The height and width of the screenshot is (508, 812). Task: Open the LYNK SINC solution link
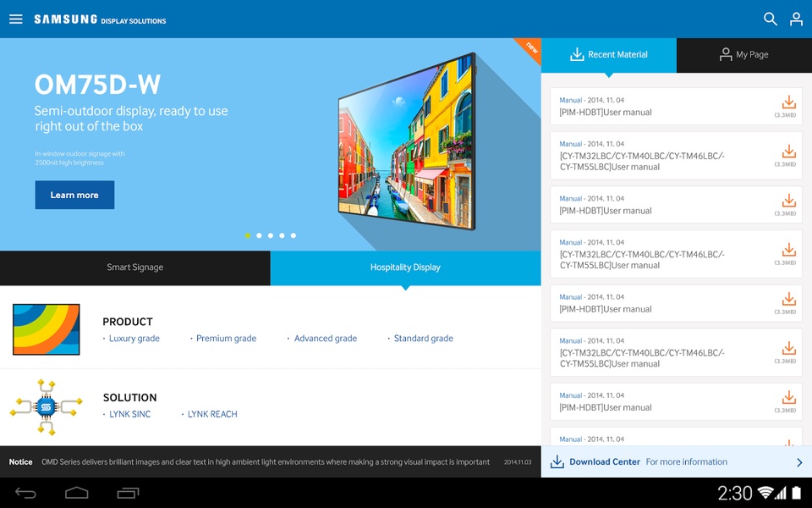coord(129,414)
